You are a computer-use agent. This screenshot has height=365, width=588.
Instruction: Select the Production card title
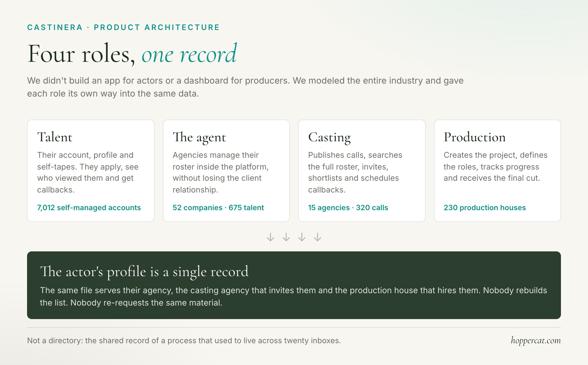pyautogui.click(x=475, y=137)
